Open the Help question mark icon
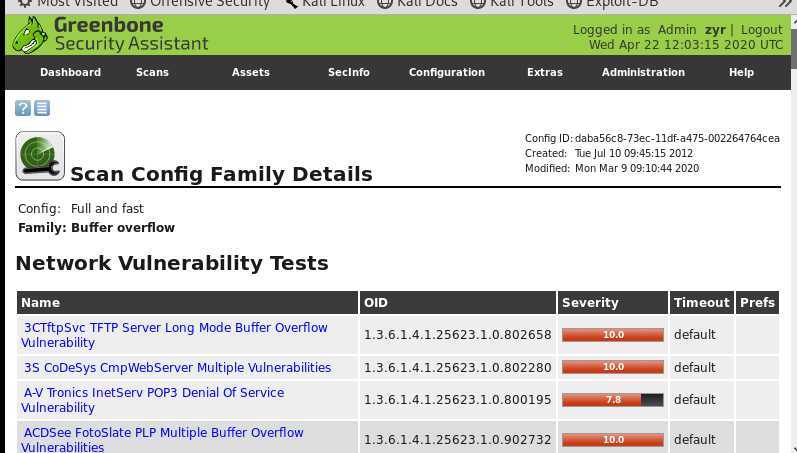Image resolution: width=797 pixels, height=453 pixels. tap(23, 108)
